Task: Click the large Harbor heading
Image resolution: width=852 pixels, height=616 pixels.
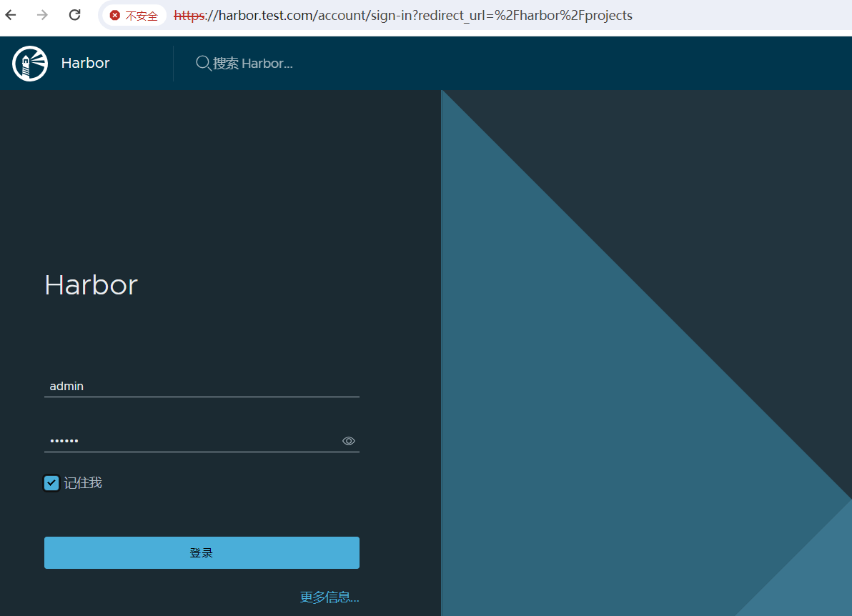Action: click(91, 284)
